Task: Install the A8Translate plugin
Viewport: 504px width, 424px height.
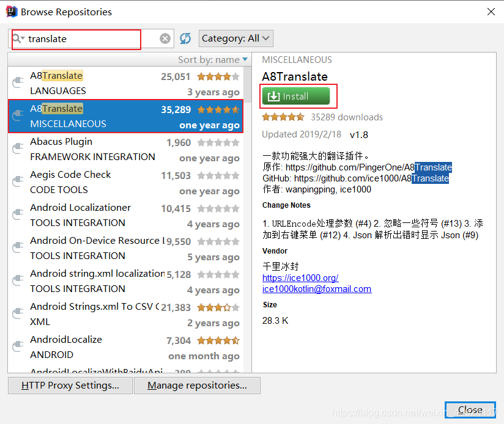Action: 296,96
